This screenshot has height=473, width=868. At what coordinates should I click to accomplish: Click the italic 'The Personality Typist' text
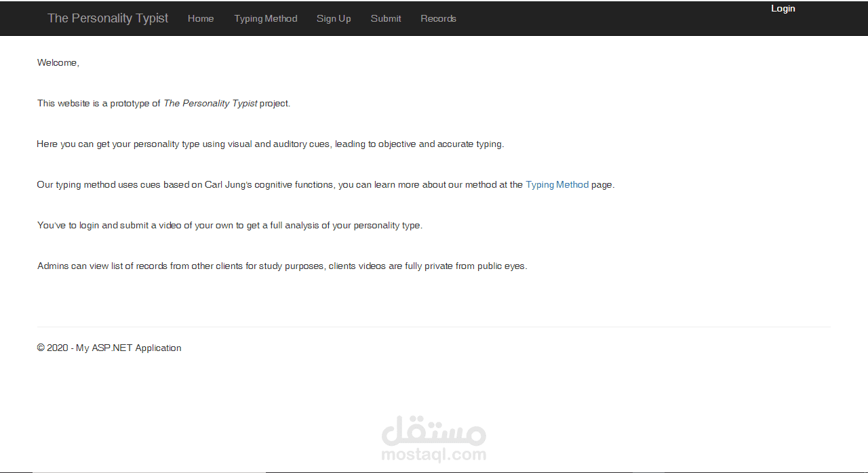[210, 103]
